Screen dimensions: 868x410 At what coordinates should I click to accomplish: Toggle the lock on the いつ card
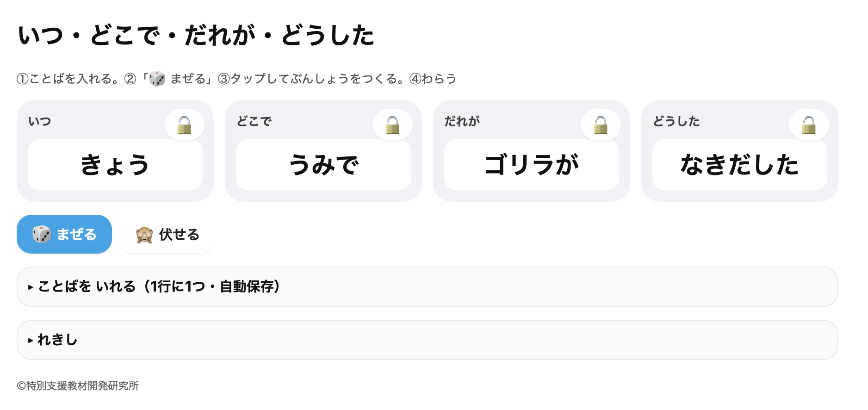coord(185,125)
